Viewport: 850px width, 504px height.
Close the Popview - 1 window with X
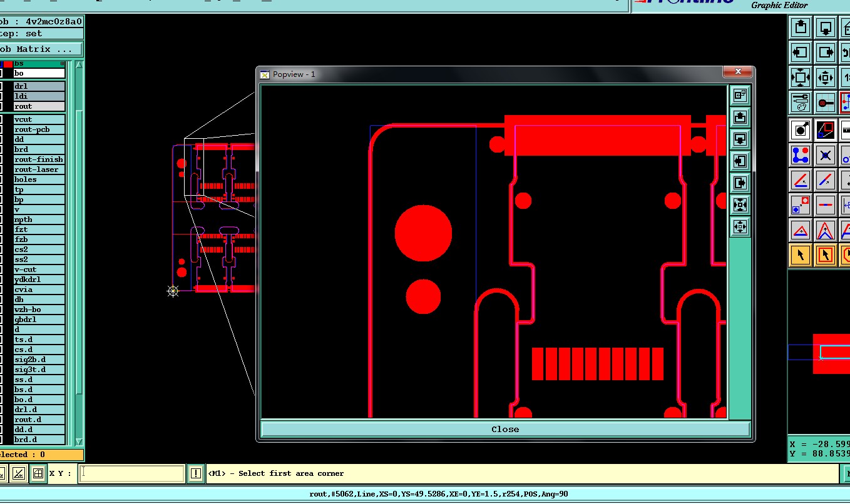(x=738, y=71)
